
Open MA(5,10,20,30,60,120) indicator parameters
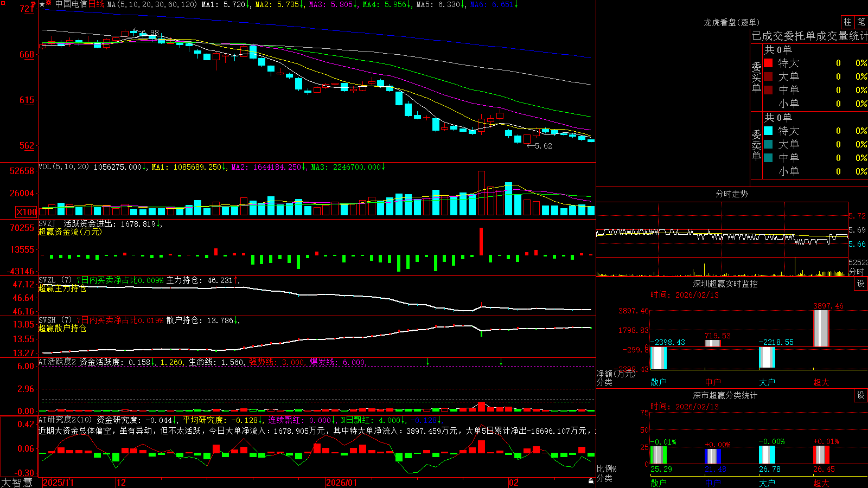pos(152,4)
